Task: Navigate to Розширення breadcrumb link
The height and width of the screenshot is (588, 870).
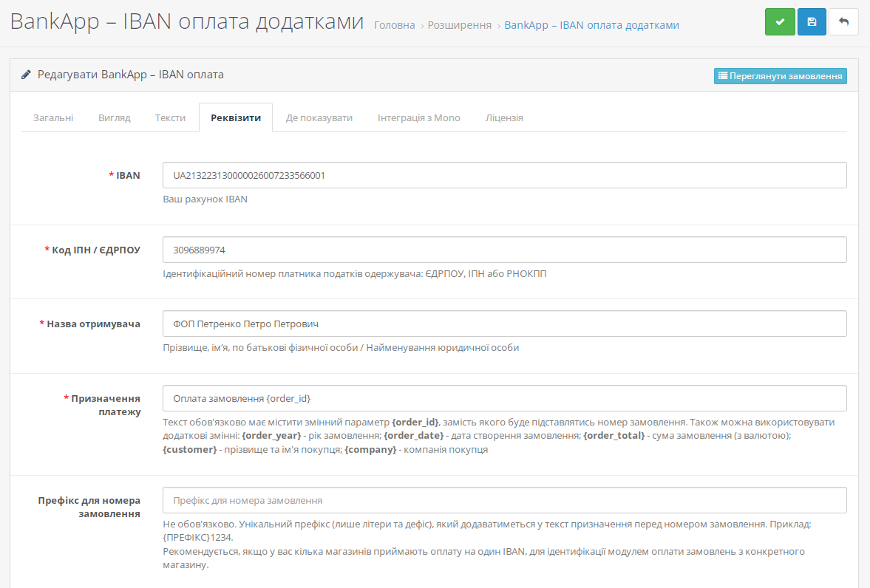Action: click(461, 25)
